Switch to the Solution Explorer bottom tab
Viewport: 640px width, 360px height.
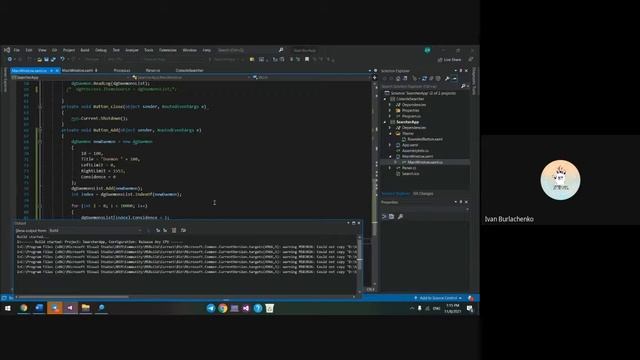396,193
